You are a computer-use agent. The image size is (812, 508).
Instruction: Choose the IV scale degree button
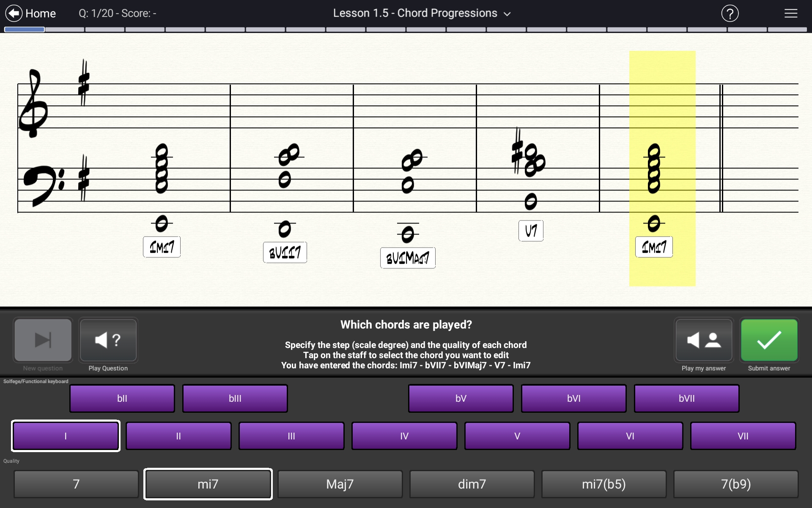pyautogui.click(x=404, y=436)
